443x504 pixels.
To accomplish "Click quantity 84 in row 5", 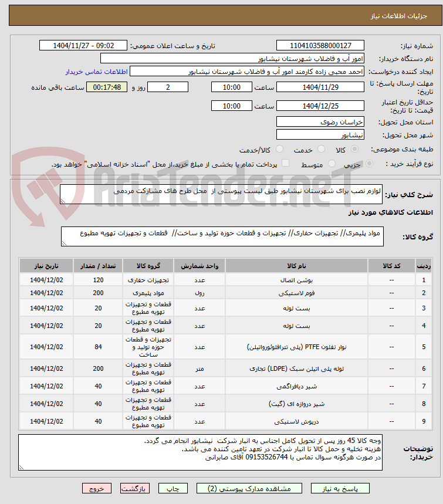I will pos(98,347).
